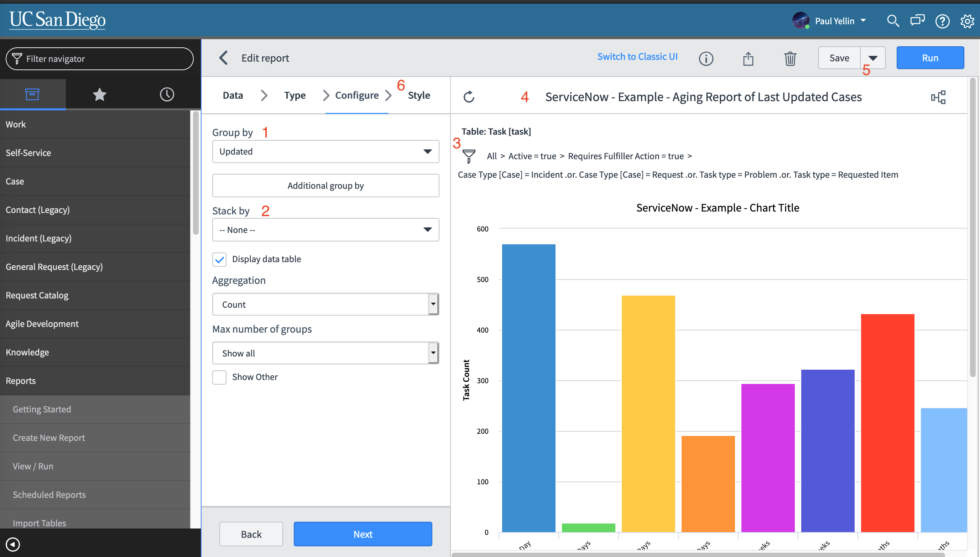This screenshot has width=980, height=557.
Task: Open Self-Service navigation item
Action: (95, 153)
